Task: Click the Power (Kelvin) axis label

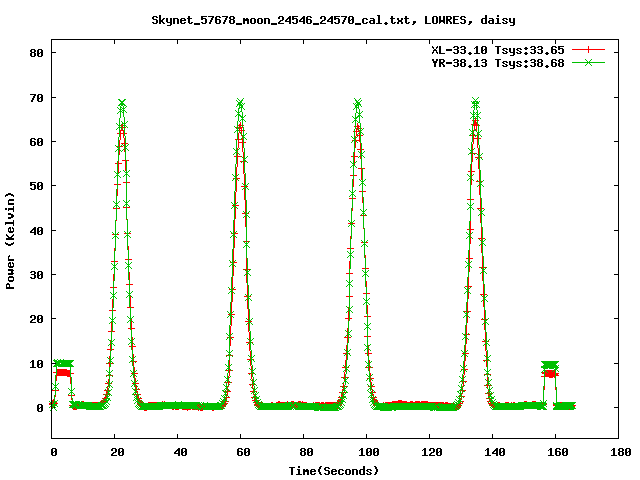Action: click(x=10, y=241)
